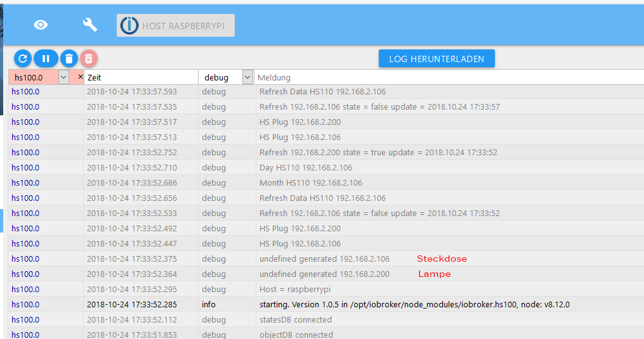Clear the hs100.0 filter with the X
This screenshot has height=339, width=644.
point(80,77)
